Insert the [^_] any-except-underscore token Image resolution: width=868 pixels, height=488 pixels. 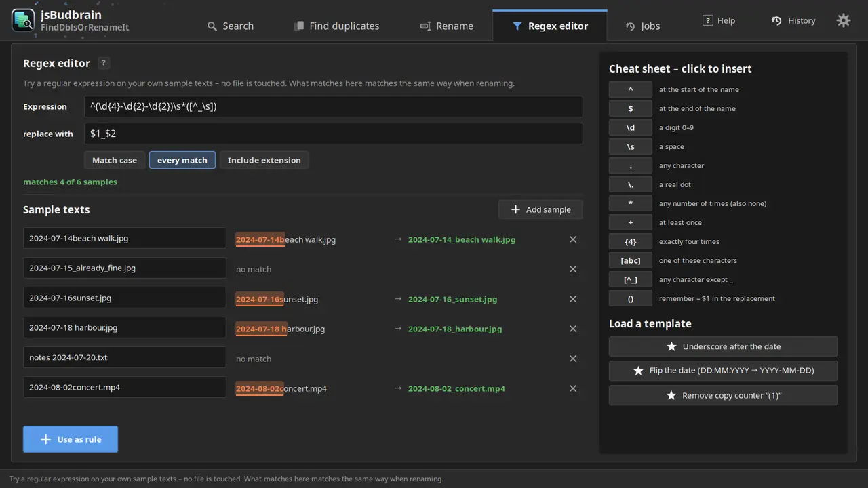click(x=631, y=279)
